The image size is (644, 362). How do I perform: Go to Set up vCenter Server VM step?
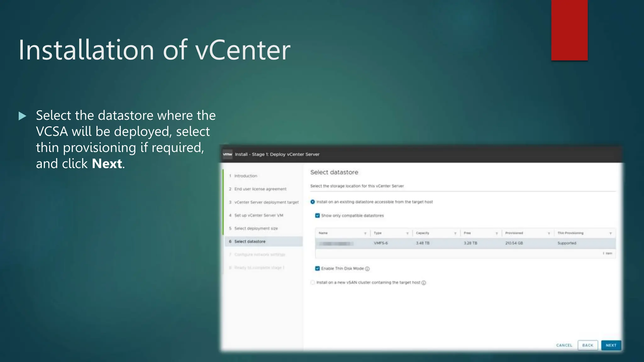pos(256,216)
